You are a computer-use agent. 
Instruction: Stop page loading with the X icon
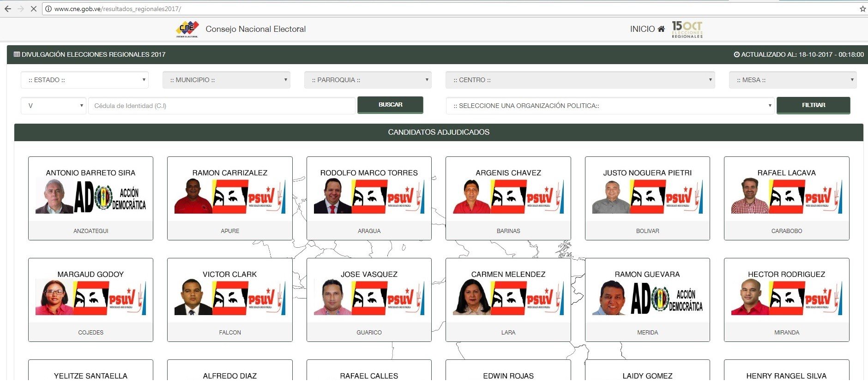[x=33, y=9]
